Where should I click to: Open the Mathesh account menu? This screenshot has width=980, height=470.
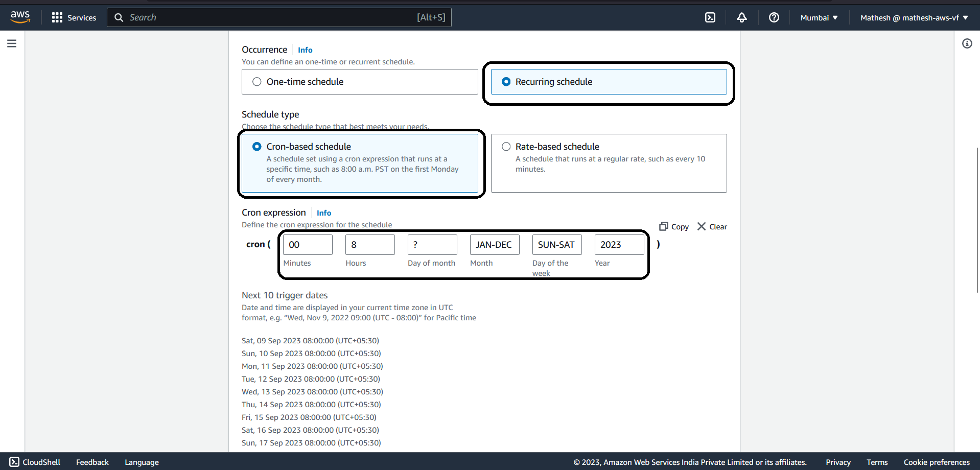914,17
